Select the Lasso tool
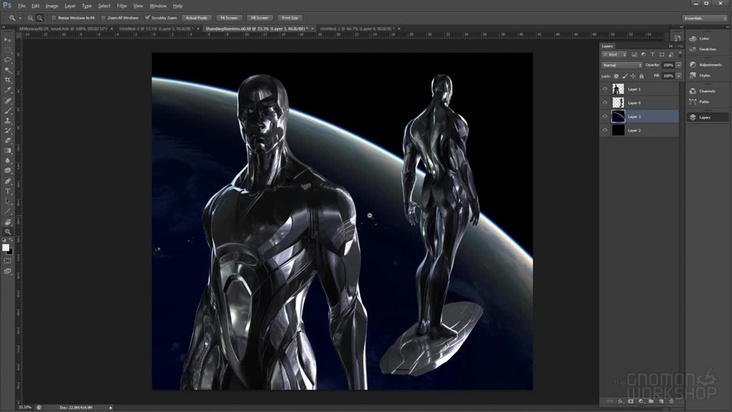This screenshot has height=412, width=732. (7, 60)
